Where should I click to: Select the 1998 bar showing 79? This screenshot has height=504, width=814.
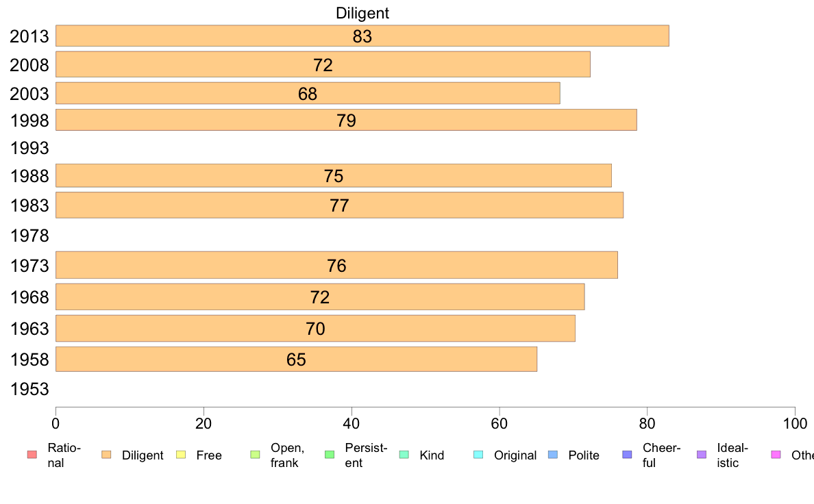346,120
